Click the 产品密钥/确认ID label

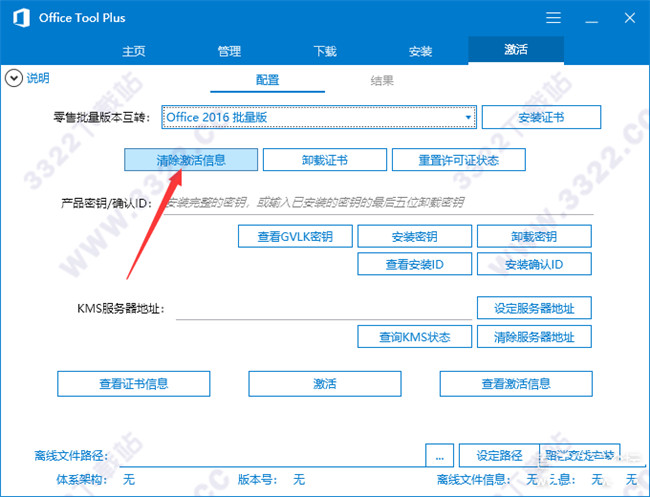tap(107, 203)
